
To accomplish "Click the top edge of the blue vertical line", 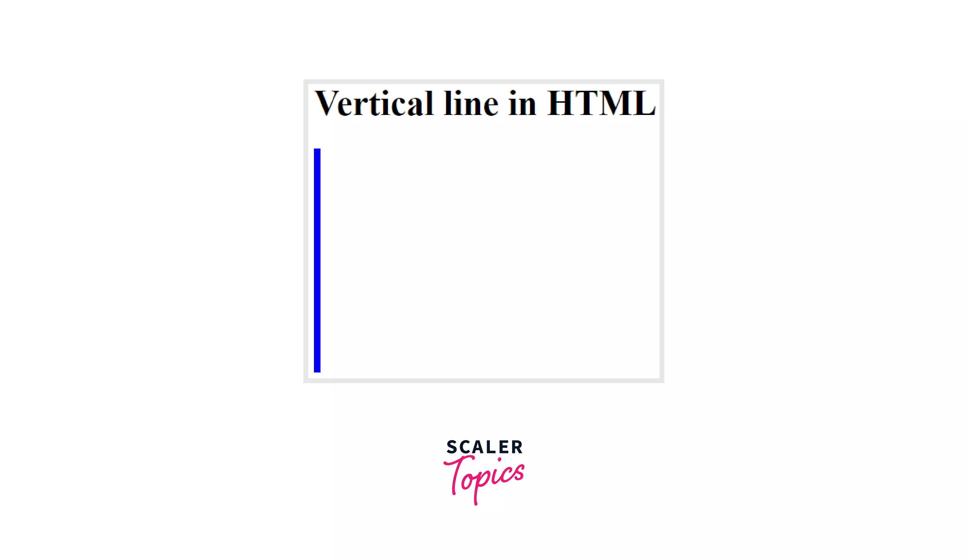I will pyautogui.click(x=317, y=149).
